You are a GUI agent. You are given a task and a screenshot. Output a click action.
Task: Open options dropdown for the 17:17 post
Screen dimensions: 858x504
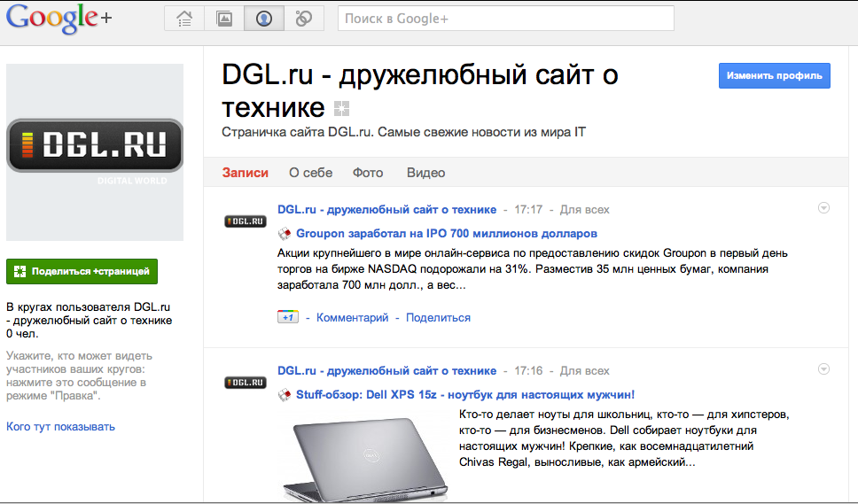click(823, 208)
